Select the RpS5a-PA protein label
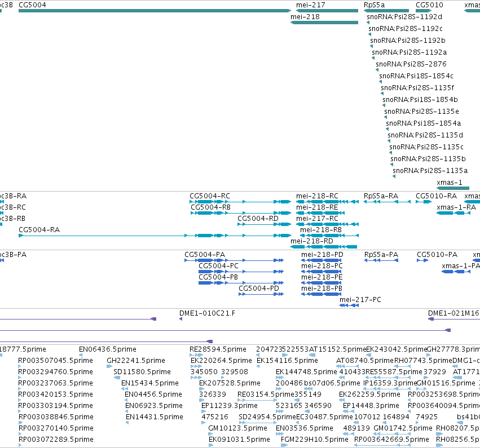The height and width of the screenshot is (448, 480). click(381, 255)
